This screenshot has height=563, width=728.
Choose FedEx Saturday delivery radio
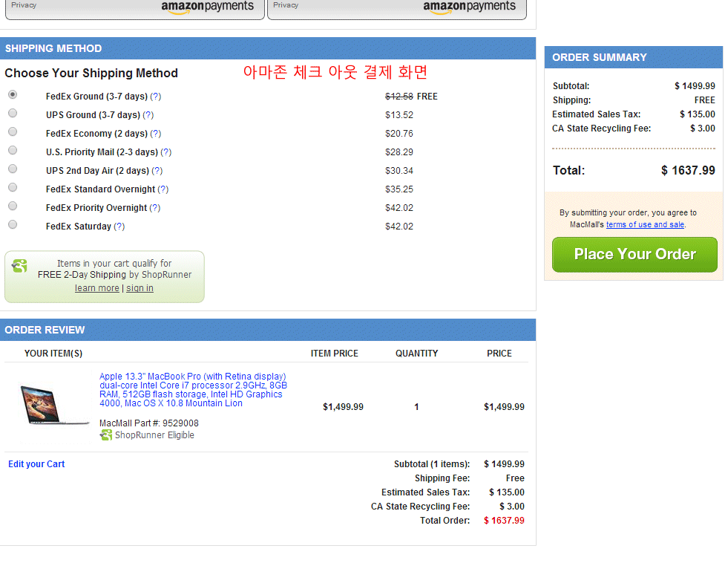point(13,225)
